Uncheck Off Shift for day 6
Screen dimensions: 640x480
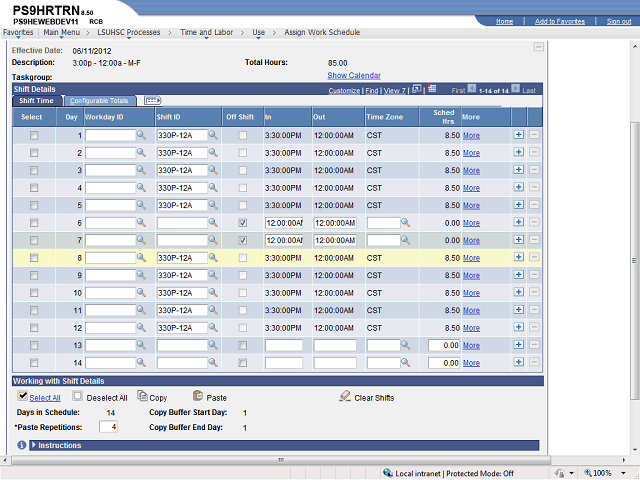pos(242,223)
